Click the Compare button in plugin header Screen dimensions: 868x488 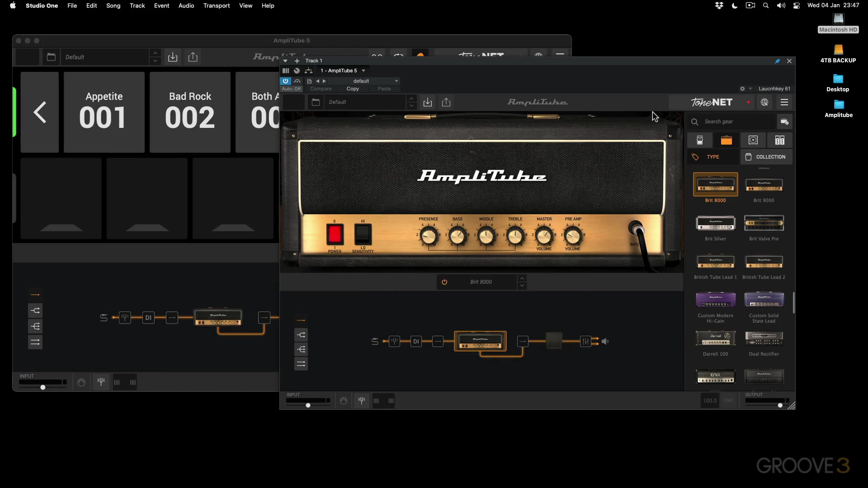pyautogui.click(x=321, y=89)
